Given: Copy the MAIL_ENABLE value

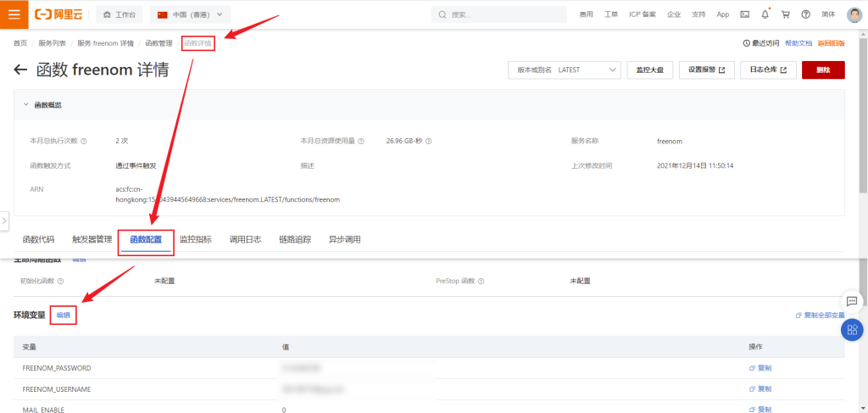Looking at the screenshot, I should point(760,410).
